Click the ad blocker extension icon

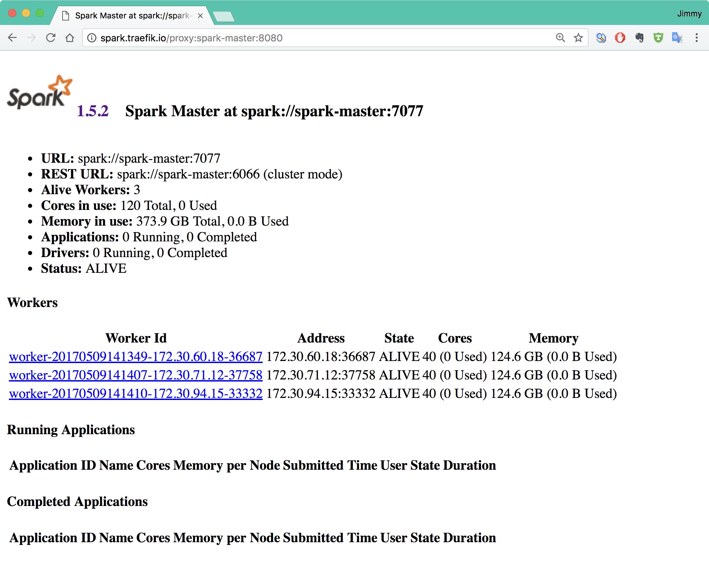618,38
